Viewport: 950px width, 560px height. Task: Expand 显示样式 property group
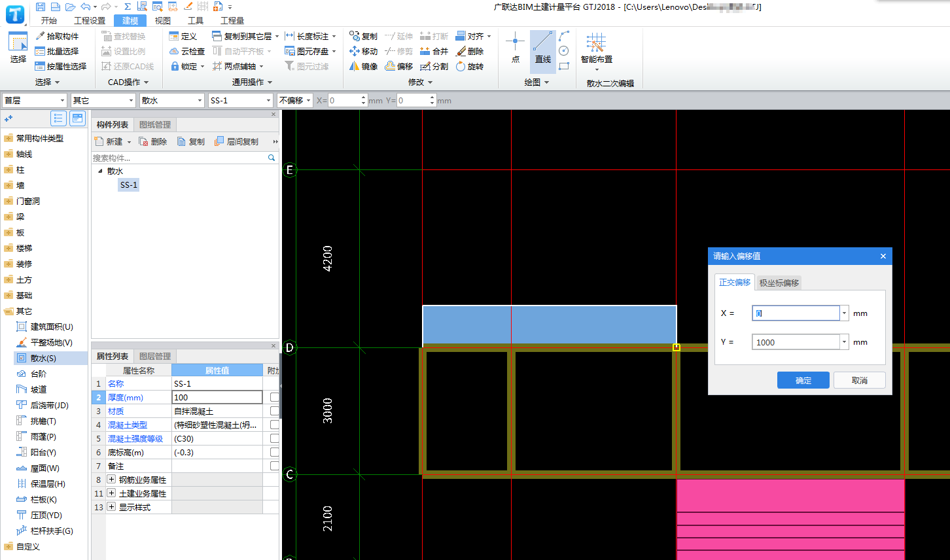click(111, 507)
